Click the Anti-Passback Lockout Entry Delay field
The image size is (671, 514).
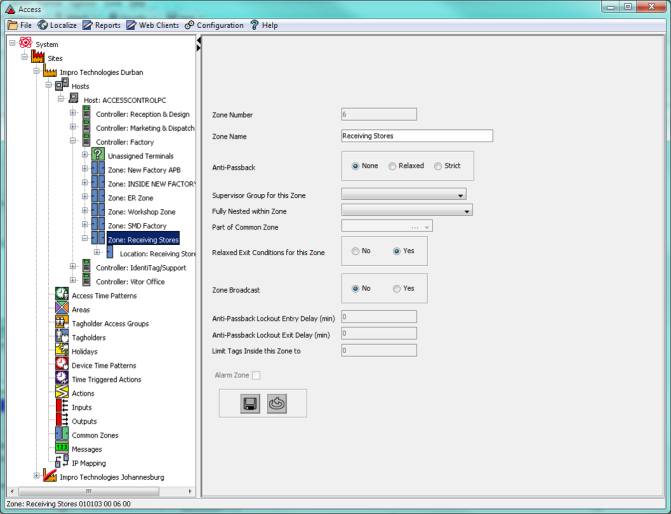(x=379, y=317)
